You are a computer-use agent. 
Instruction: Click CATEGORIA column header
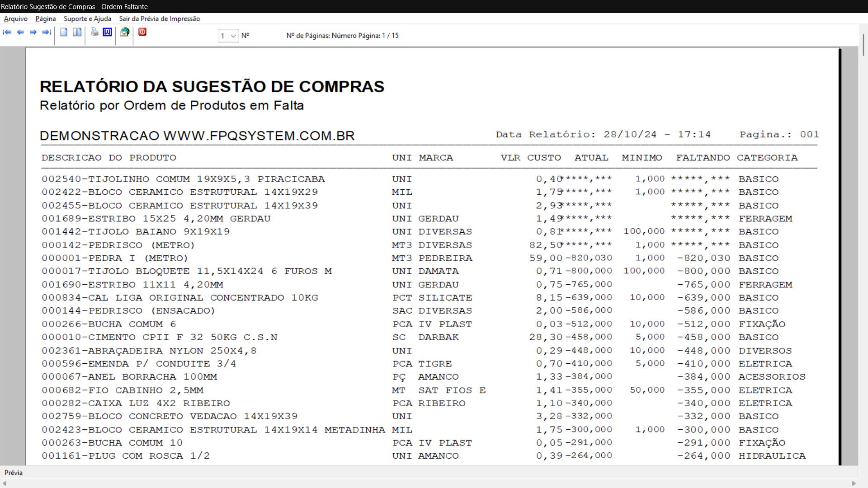(x=767, y=158)
